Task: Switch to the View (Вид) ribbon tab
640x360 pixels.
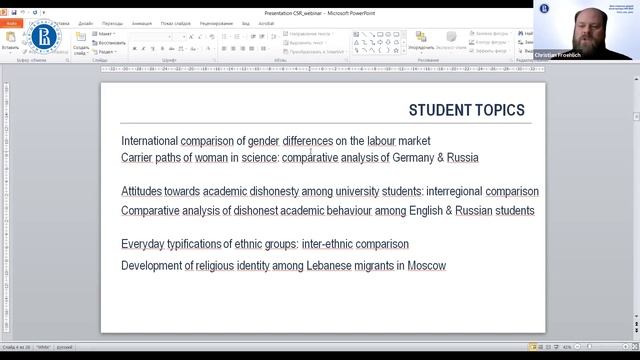Action: coord(245,24)
